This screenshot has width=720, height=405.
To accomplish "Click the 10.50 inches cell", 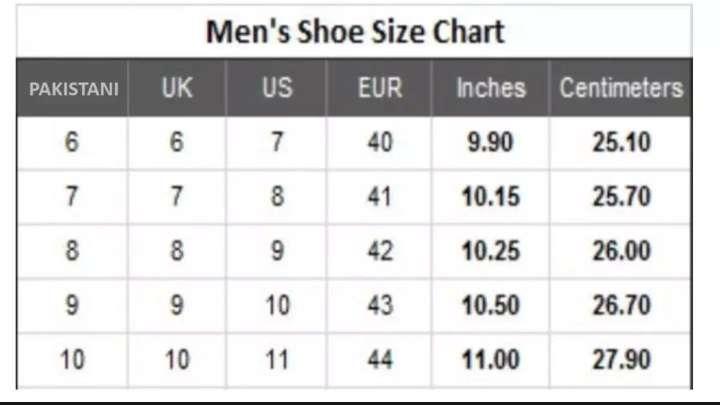I will click(x=491, y=305).
